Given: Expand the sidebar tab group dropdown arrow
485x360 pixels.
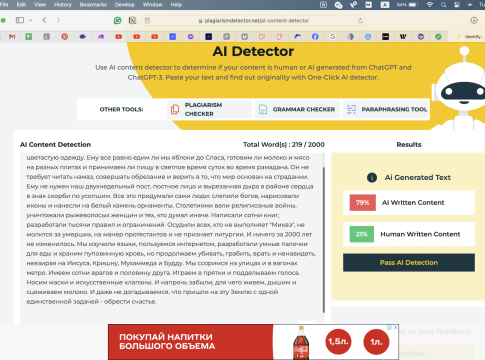Looking at the screenshot, I should (30, 20).
